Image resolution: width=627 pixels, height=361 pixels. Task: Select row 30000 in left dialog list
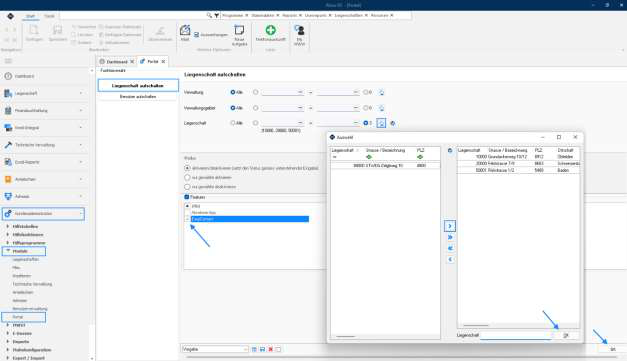coord(385,166)
